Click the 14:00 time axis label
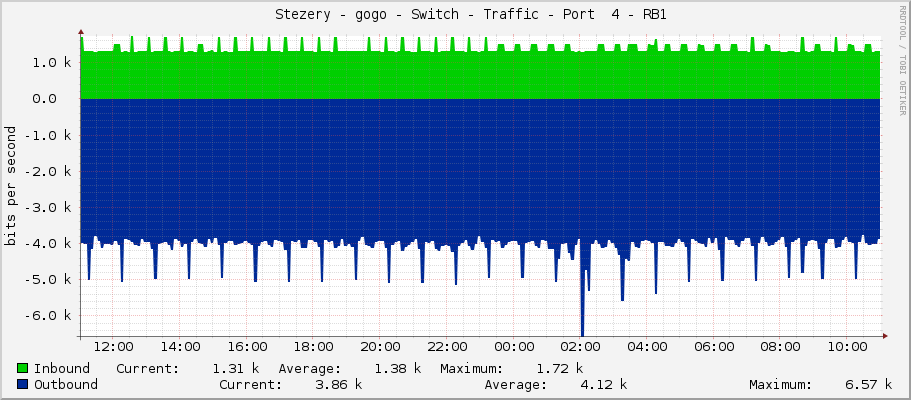This screenshot has width=911, height=400. coord(180,347)
